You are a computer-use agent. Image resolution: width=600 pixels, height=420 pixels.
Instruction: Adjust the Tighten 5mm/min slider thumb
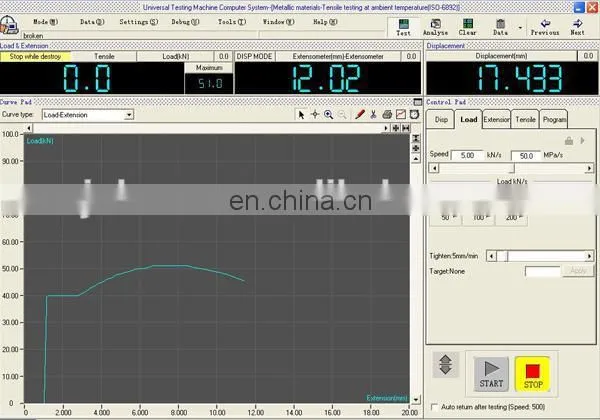tap(507, 256)
